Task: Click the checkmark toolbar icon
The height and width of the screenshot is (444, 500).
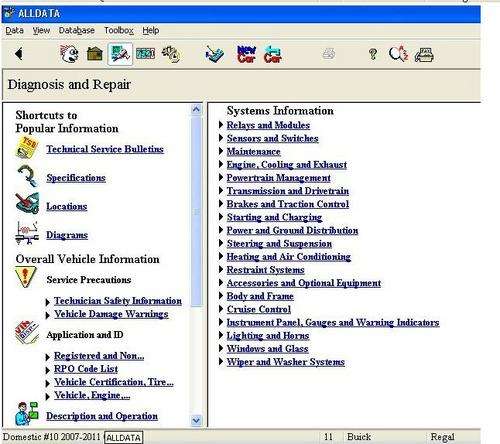Action: pos(214,54)
